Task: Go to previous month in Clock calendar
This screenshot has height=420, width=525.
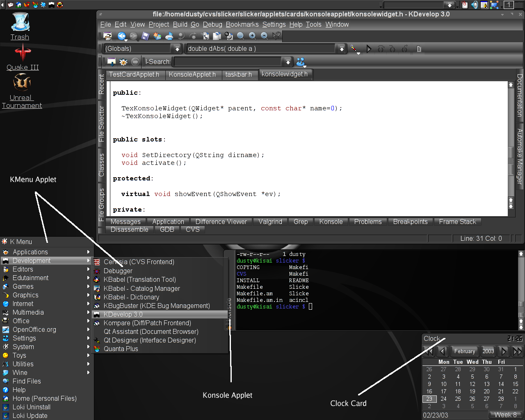Action: [x=442, y=351]
